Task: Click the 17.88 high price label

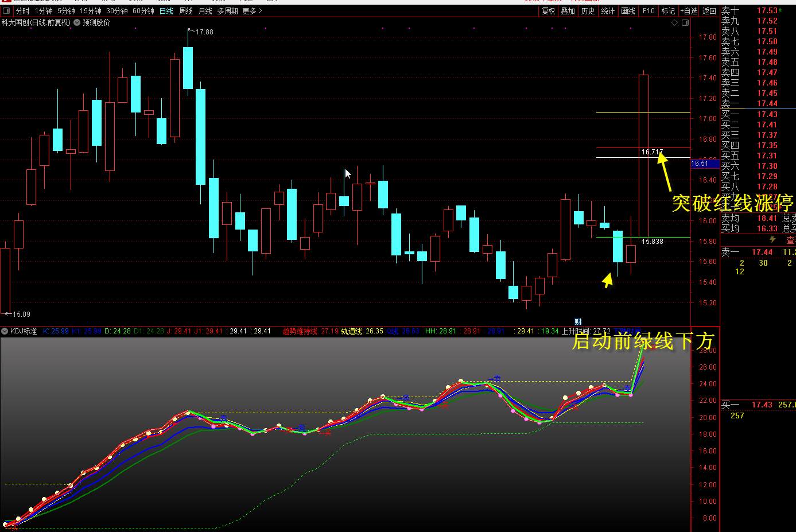Action: pyautogui.click(x=204, y=32)
